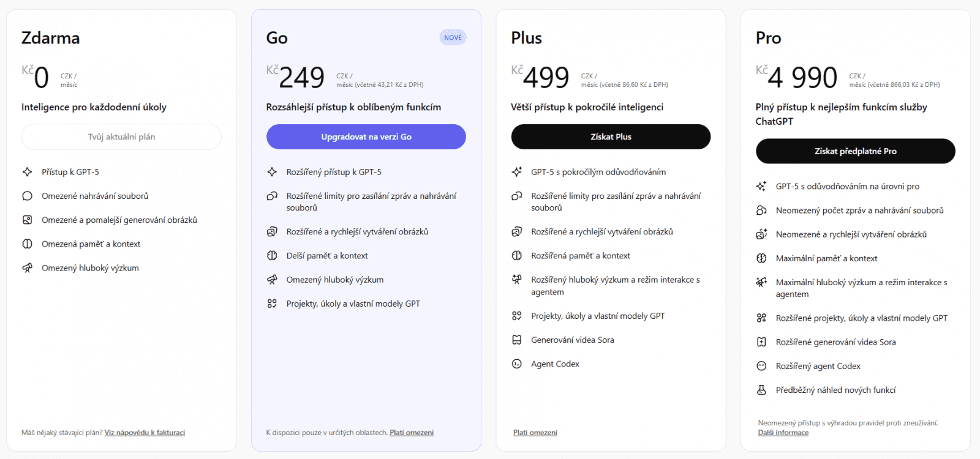Select the file upload icon under Zdarma
The height and width of the screenshot is (459, 980).
[x=28, y=196]
